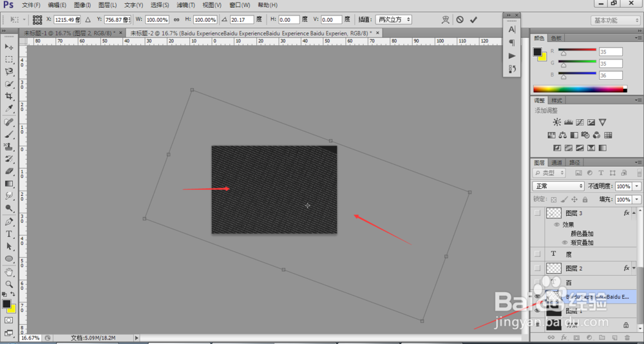
Task: Toggle link between width and height
Action: click(176, 19)
